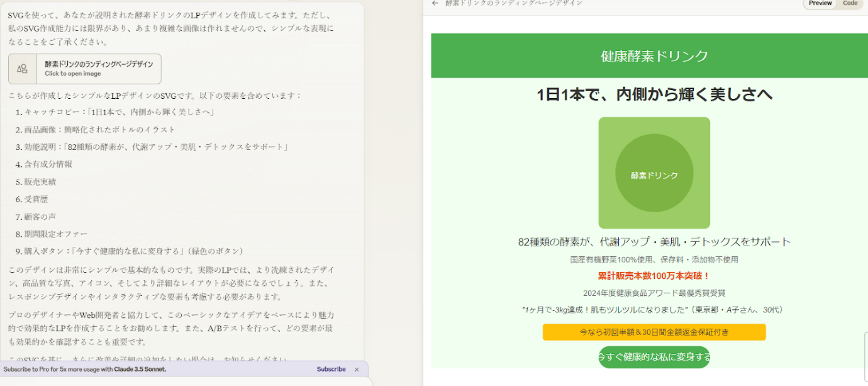This screenshot has width=868, height=386.
Task: Click the Subscribe link in the banner
Action: pyautogui.click(x=331, y=370)
